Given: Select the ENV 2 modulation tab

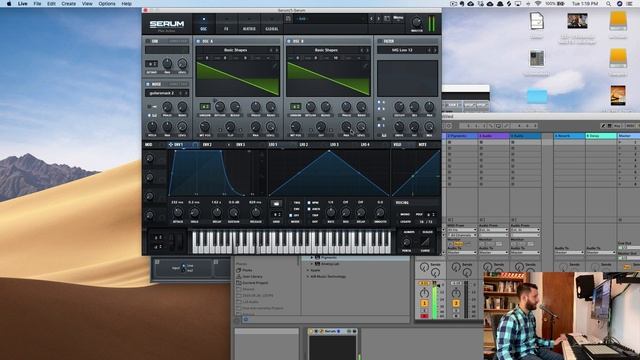Looking at the screenshot, I should [207, 144].
